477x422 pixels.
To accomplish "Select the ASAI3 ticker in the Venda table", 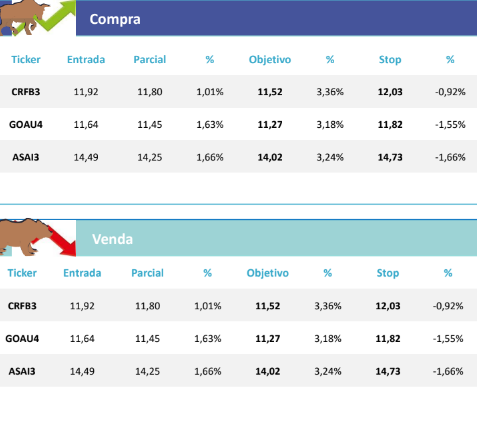I will 22,371.
